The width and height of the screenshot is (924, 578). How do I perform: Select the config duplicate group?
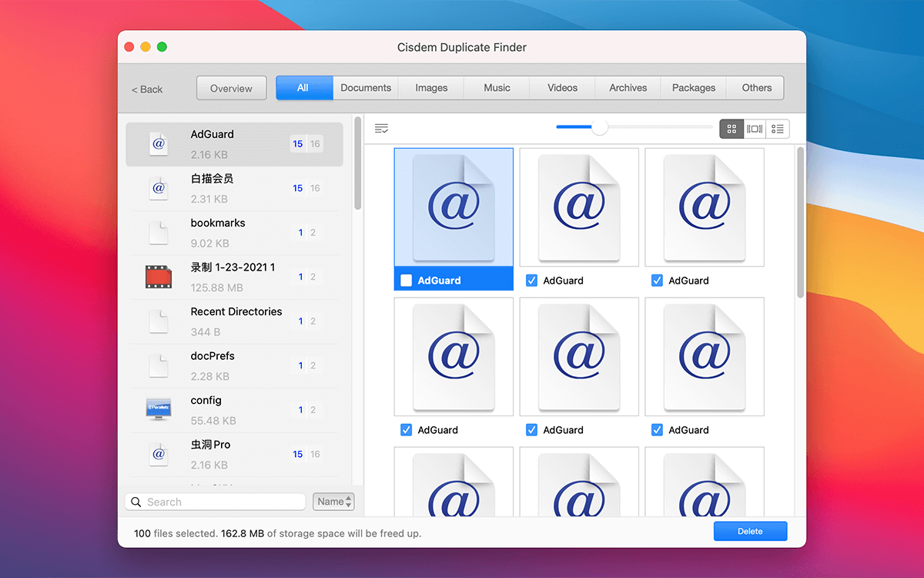coord(234,410)
